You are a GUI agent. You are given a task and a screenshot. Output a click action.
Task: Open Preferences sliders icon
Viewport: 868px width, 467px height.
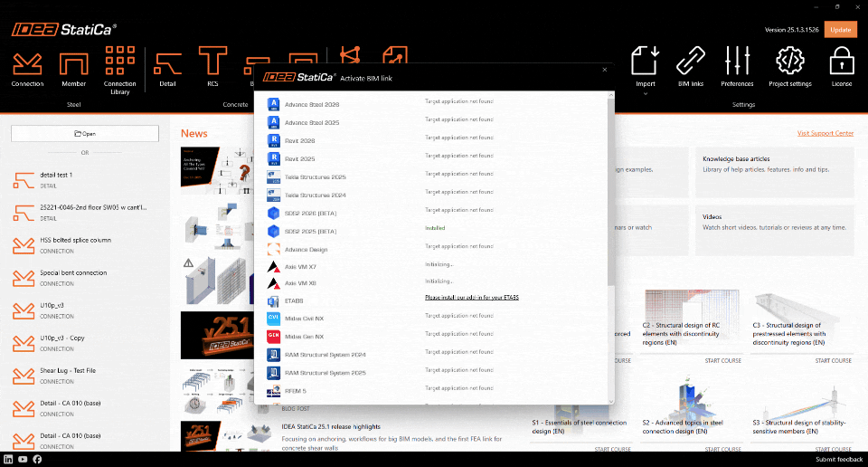[737, 61]
